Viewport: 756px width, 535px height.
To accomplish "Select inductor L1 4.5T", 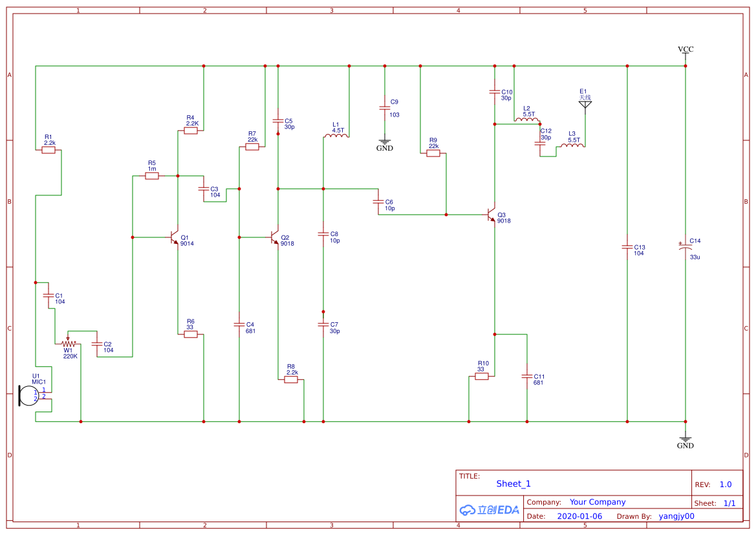I will click(x=336, y=136).
